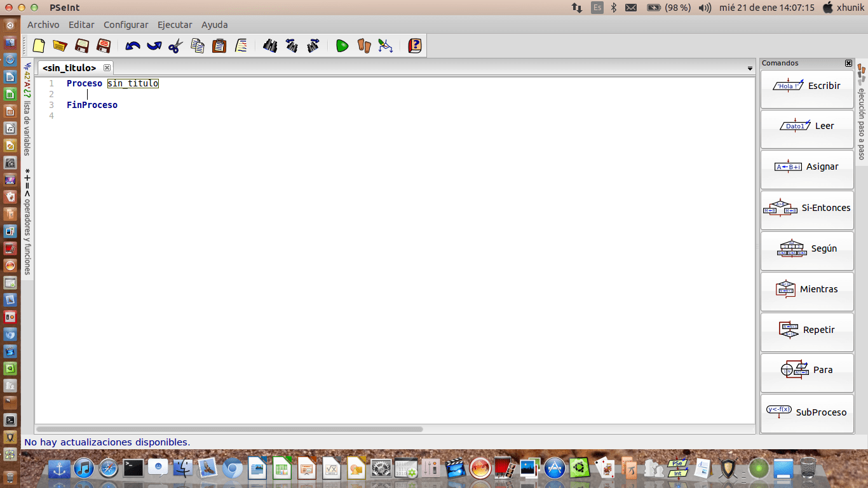
Task: Copy selection with the two-pages icon
Action: point(198,46)
